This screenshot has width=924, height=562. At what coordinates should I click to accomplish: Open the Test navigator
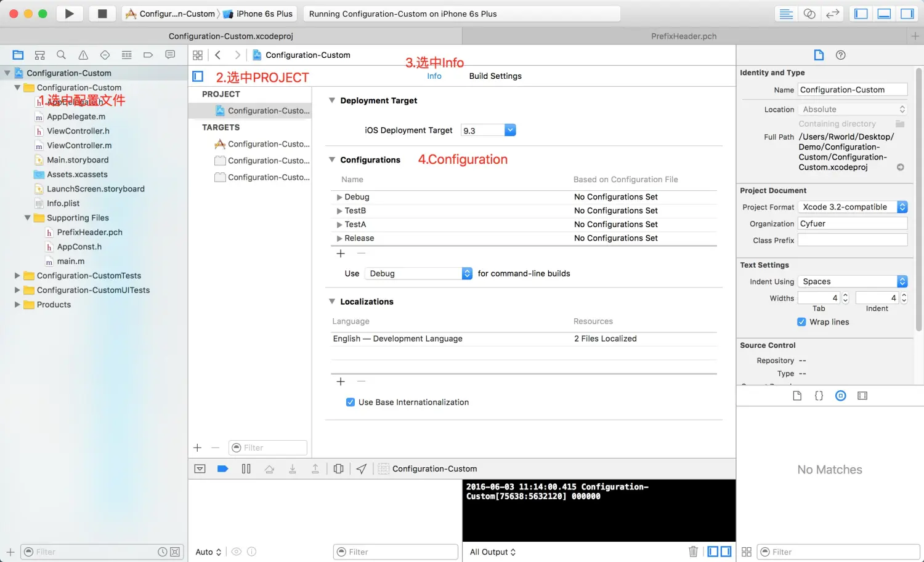pos(105,55)
